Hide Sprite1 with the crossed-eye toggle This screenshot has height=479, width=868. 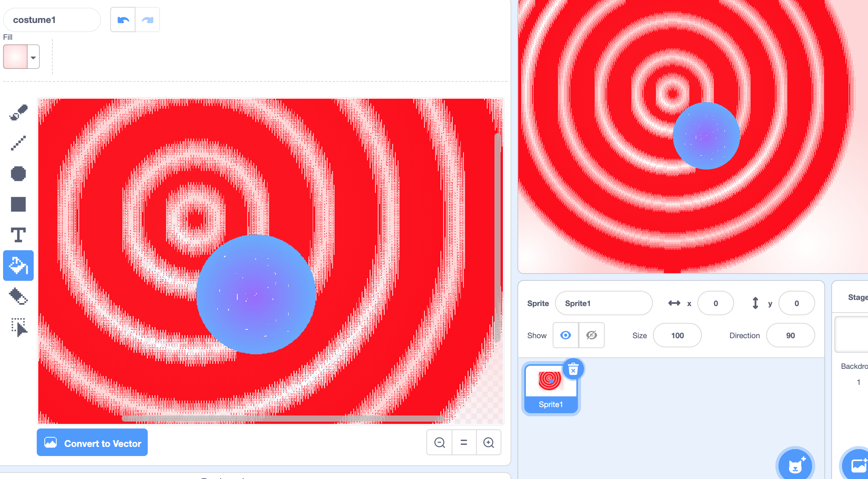[591, 335]
